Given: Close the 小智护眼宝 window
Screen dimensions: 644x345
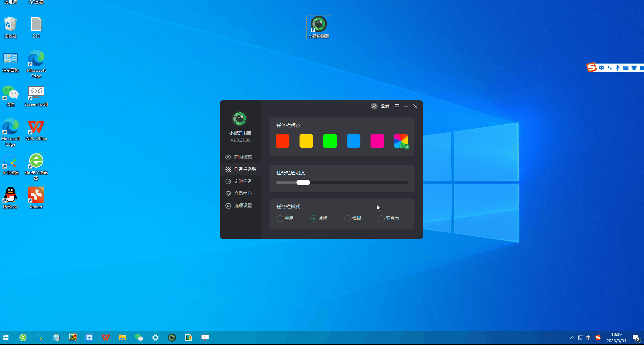Looking at the screenshot, I should click(415, 106).
